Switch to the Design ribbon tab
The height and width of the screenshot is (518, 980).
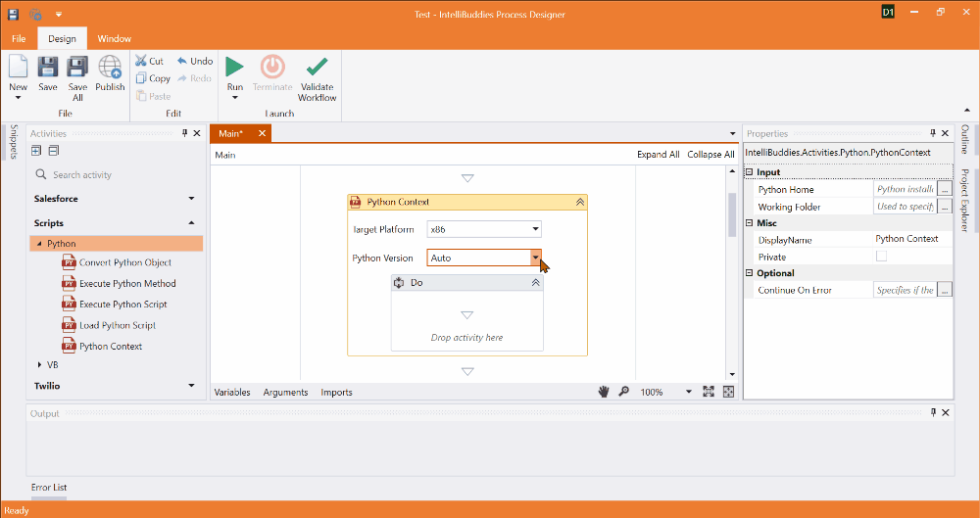62,39
